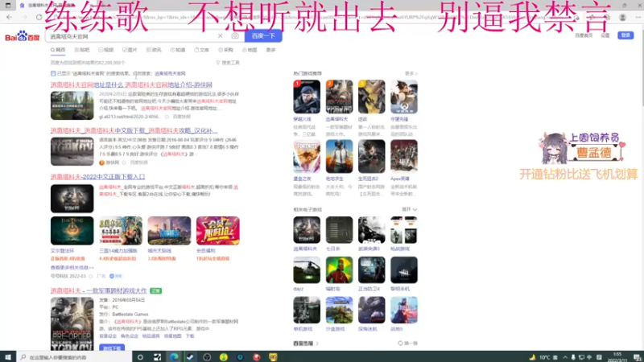Switch to the 图片 tab
This screenshot has height=362, width=644.
pyautogui.click(x=130, y=50)
